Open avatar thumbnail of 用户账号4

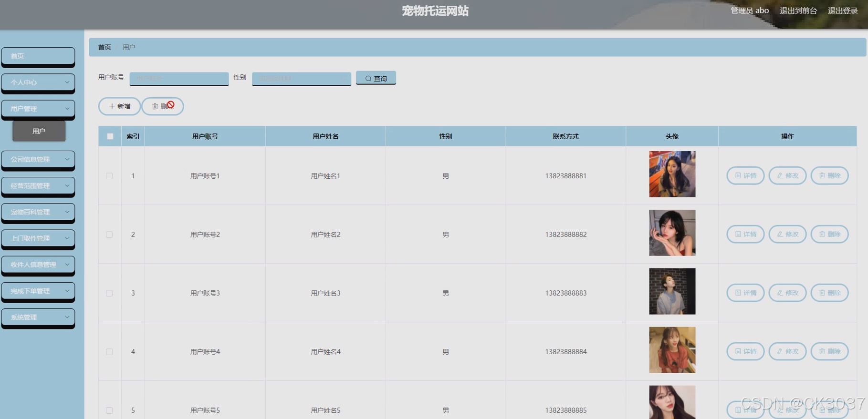click(x=672, y=350)
